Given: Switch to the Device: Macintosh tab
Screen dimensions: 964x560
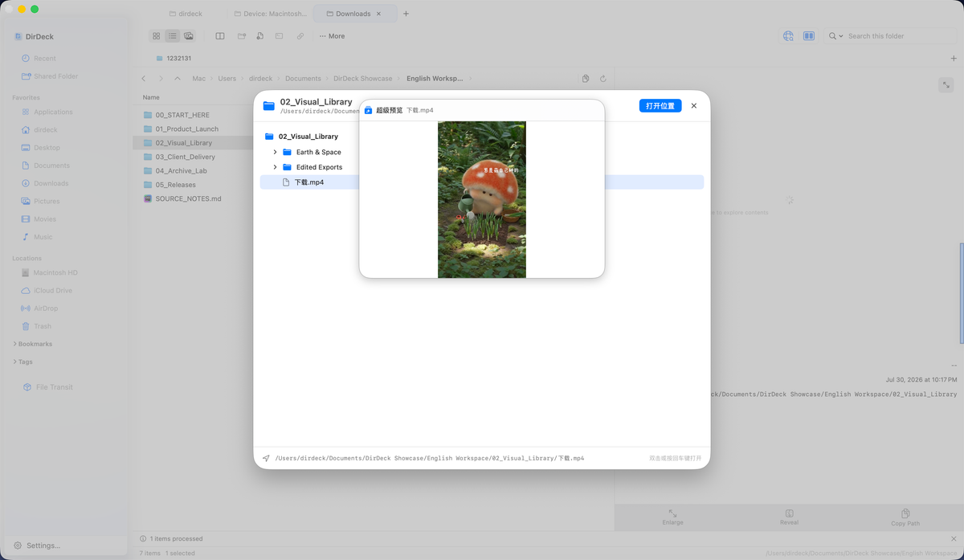Looking at the screenshot, I should point(270,14).
